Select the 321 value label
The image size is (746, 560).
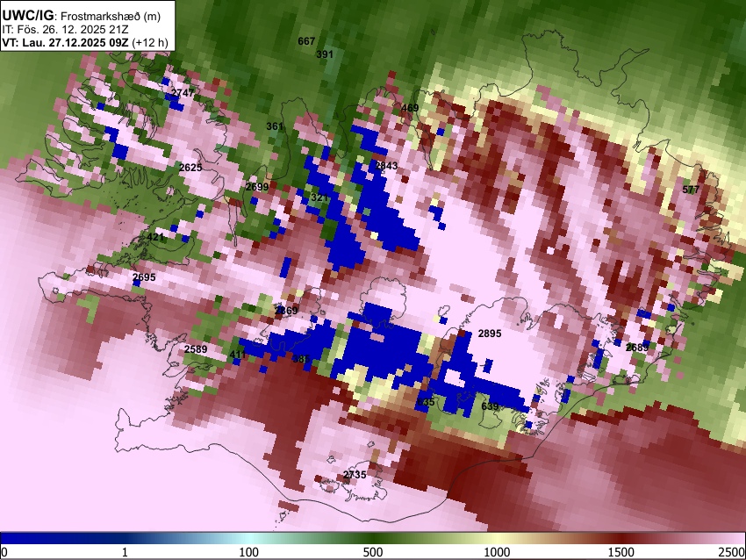click(x=319, y=197)
